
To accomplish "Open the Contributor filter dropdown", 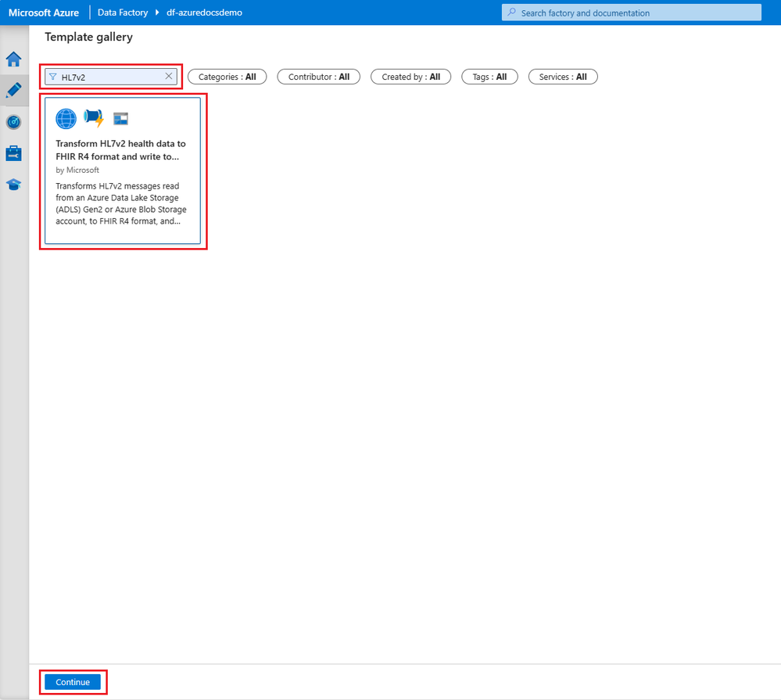I will (319, 77).
